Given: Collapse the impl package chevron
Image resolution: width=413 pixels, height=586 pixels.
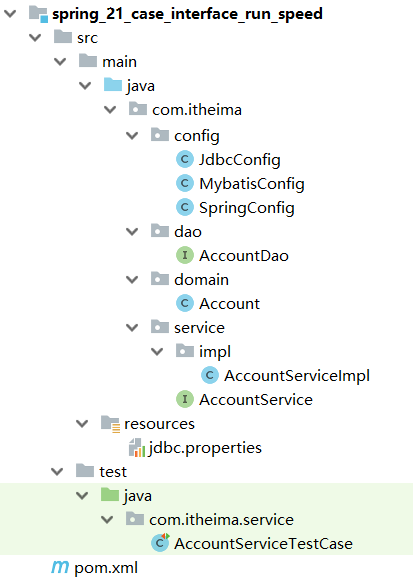Looking at the screenshot, I should [157, 351].
